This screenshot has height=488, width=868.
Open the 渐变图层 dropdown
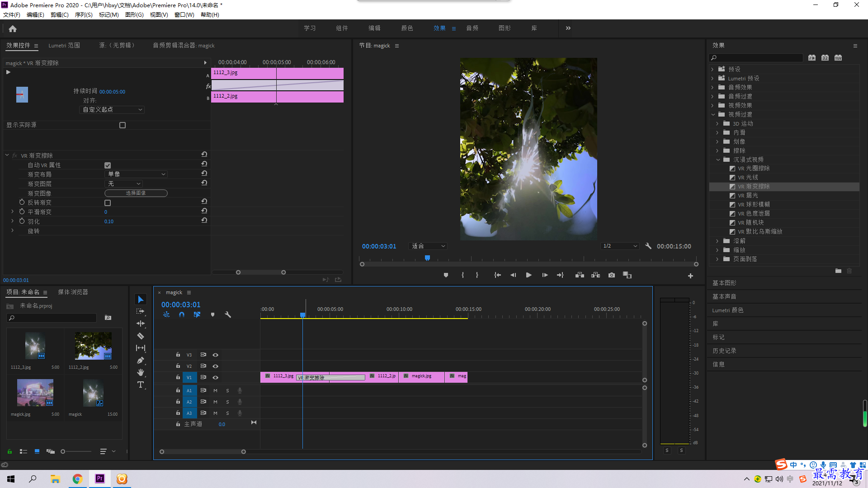point(123,184)
